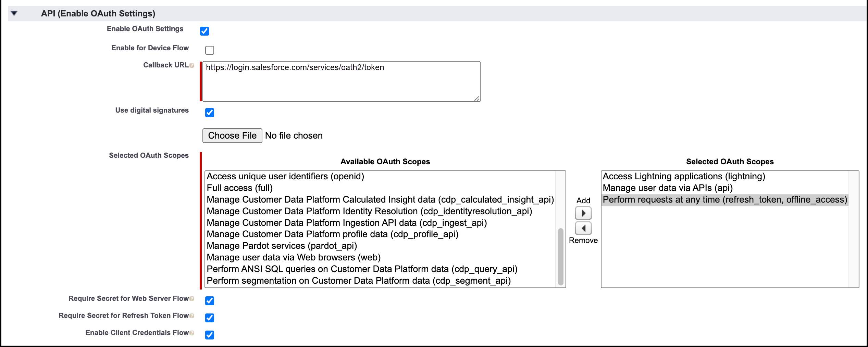Screen dimensions: 868x347
Task: Click help icon beside Require Secret for Web Server Flow
Action: pos(192,299)
